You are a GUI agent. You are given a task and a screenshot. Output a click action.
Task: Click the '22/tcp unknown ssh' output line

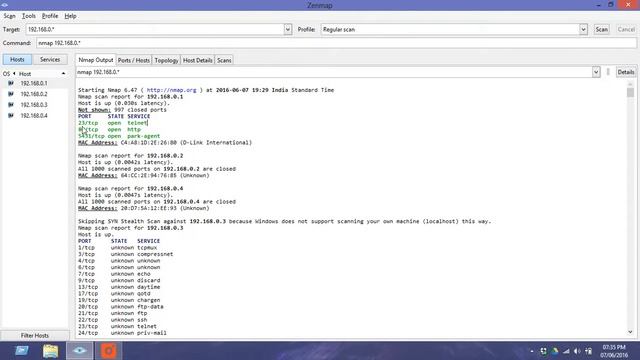pos(113,320)
